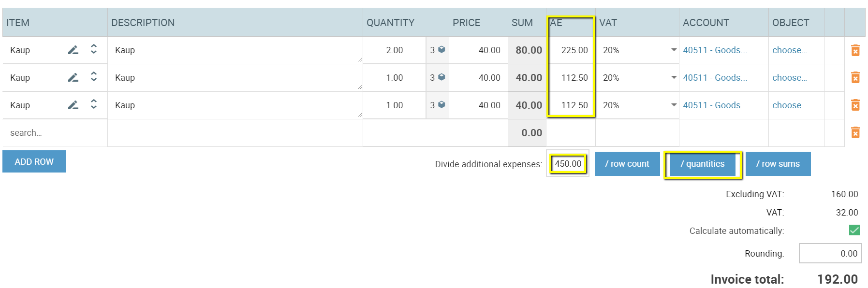Click pencil edit icon in third Kaup row
The width and height of the screenshot is (868, 288).
point(73,105)
